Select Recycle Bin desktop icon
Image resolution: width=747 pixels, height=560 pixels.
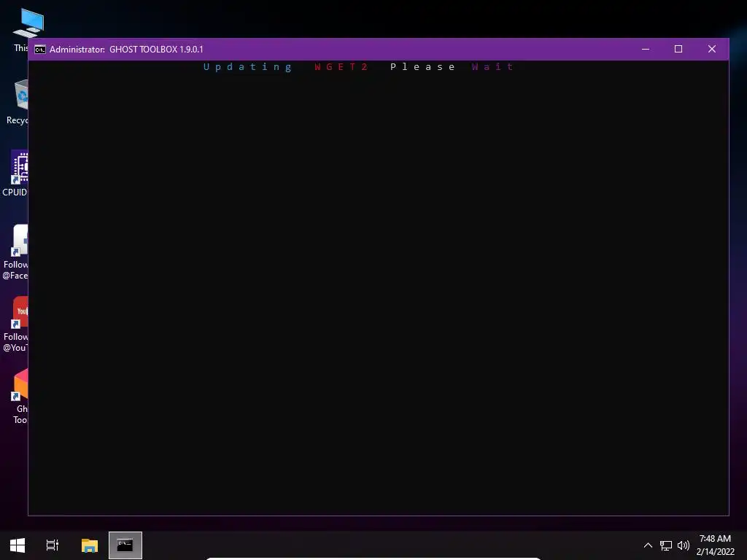18,102
